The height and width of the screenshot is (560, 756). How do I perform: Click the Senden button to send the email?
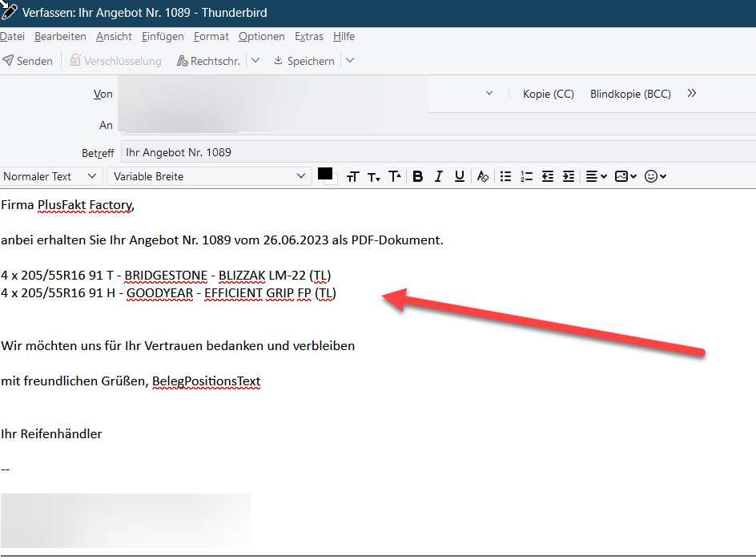(27, 61)
